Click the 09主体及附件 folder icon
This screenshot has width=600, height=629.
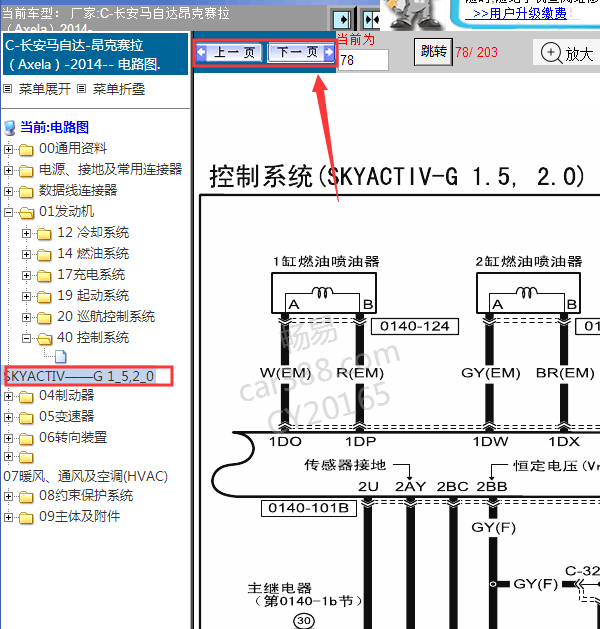26,518
